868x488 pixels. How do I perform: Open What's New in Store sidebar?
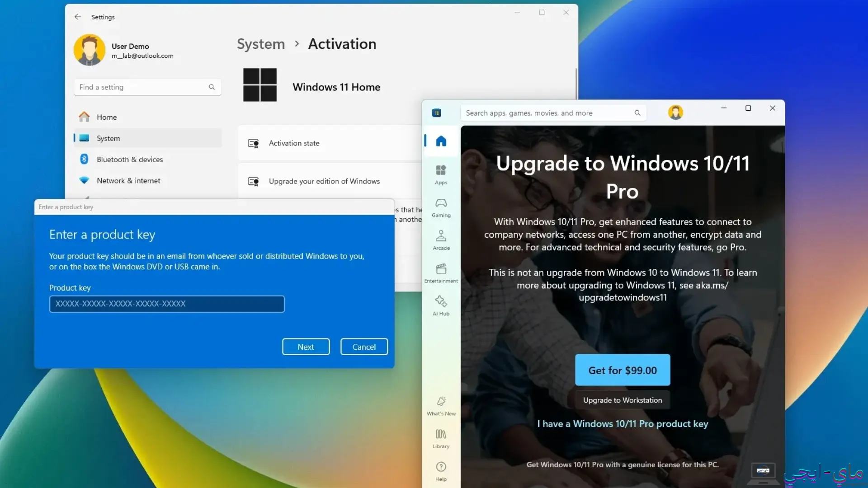pyautogui.click(x=441, y=406)
